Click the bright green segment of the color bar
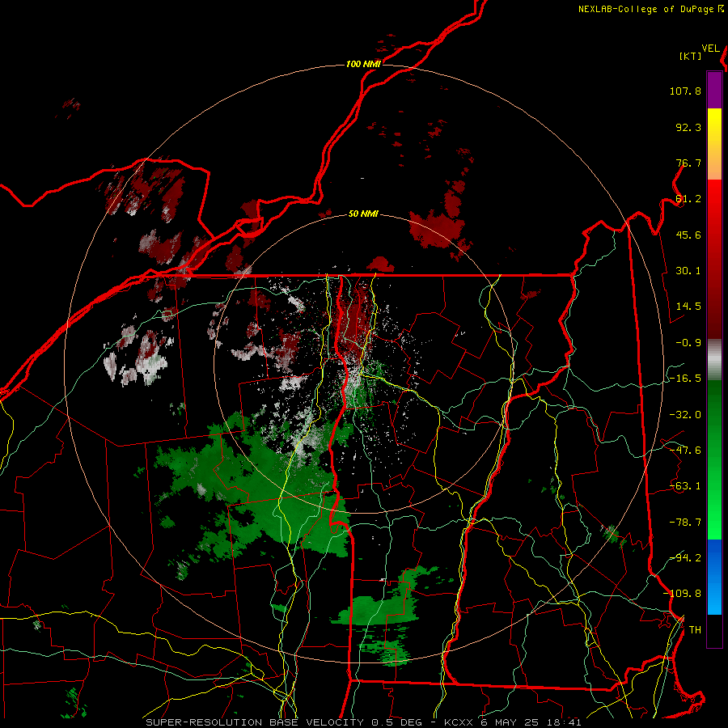Viewport: 728px width, 728px height. click(x=714, y=459)
